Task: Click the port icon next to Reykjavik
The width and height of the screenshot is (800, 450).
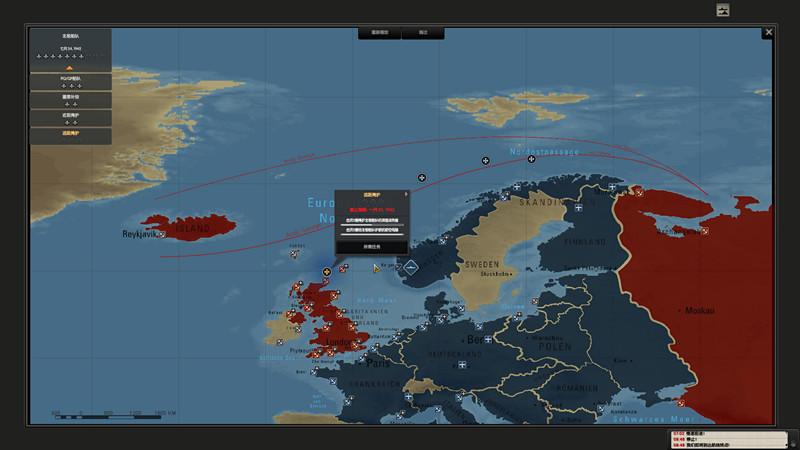Action: coord(162,235)
